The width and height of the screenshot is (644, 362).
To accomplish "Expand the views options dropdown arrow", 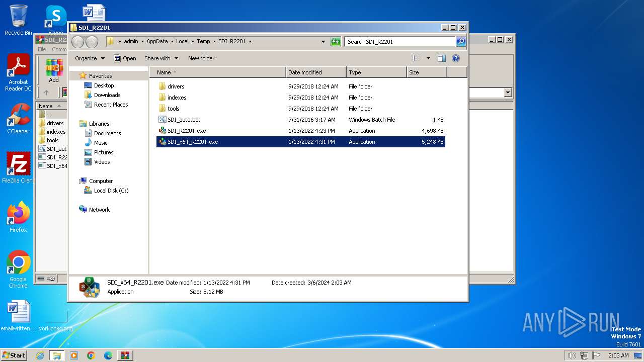I will click(428, 58).
